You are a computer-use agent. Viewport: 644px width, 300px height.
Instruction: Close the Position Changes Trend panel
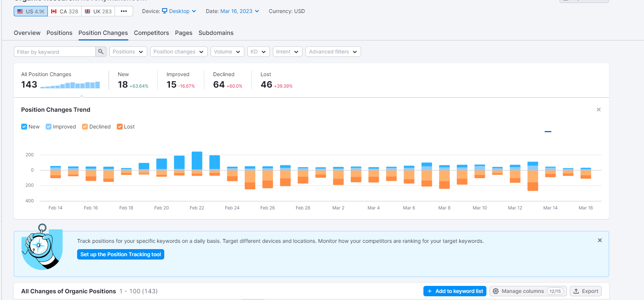pyautogui.click(x=599, y=110)
